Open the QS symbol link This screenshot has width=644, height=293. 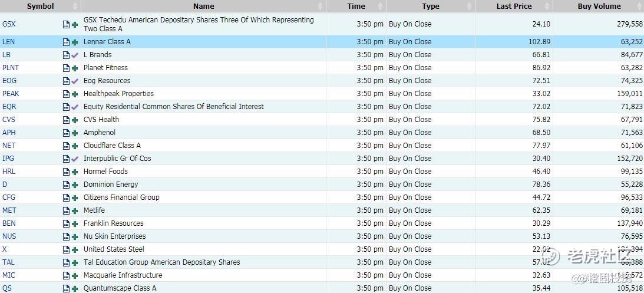click(7, 288)
